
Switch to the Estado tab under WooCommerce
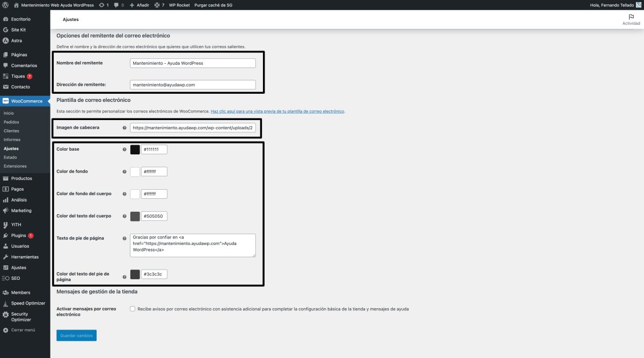(10, 157)
